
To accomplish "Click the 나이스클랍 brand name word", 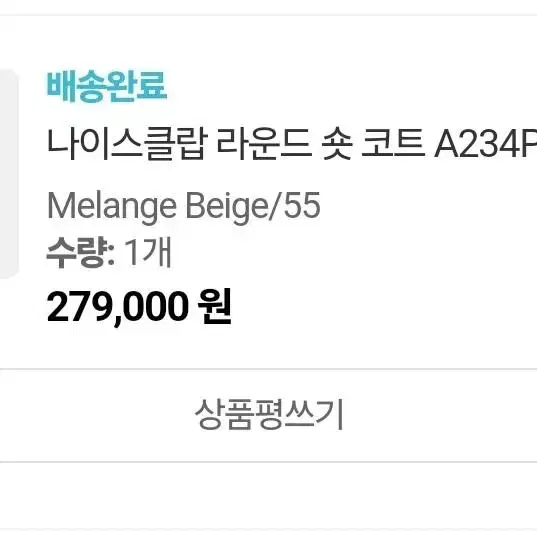I will 127,143.
